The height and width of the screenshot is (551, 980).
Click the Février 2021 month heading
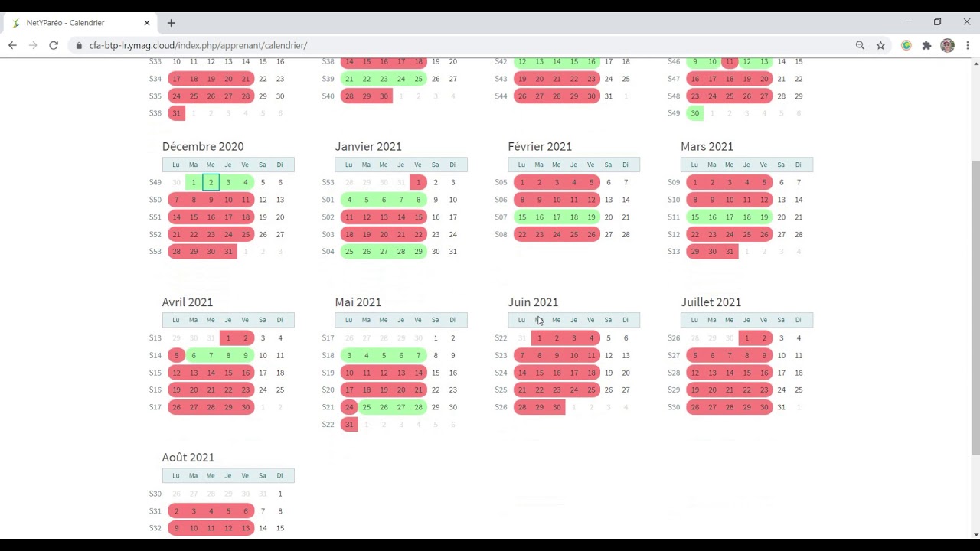[x=540, y=146]
